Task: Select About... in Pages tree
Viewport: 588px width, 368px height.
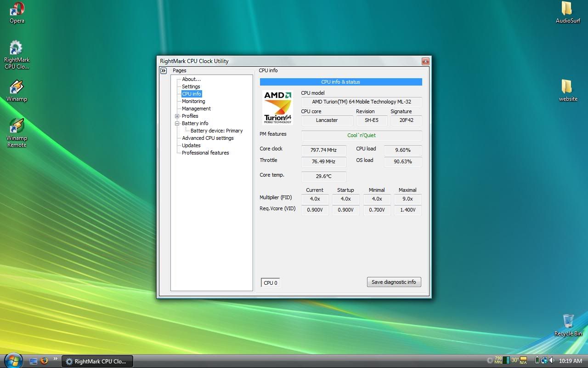Action: click(x=191, y=79)
